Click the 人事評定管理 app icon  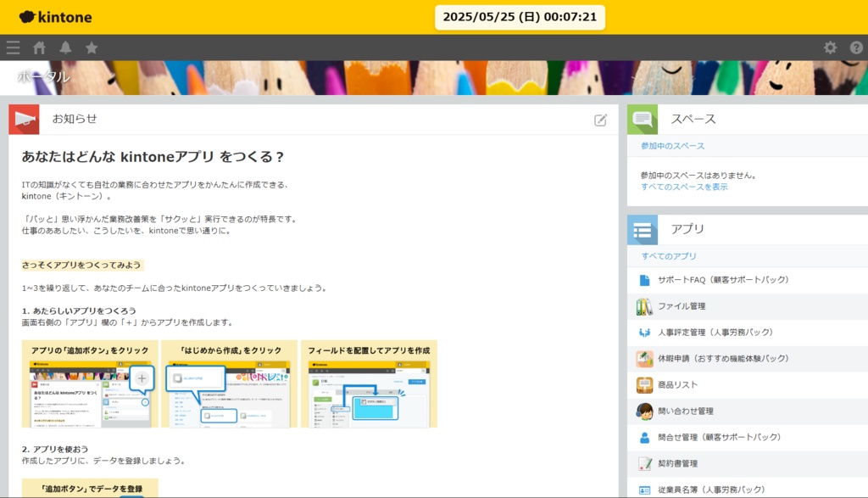pos(644,333)
